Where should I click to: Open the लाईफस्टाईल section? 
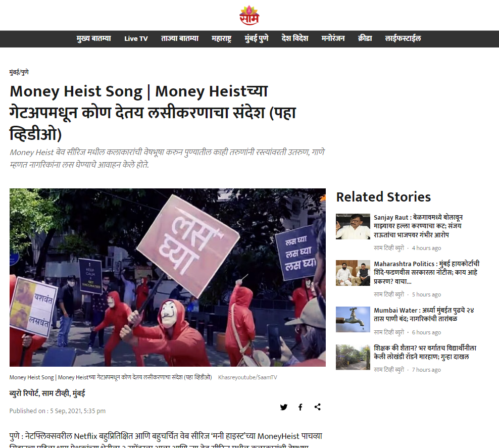(403, 38)
